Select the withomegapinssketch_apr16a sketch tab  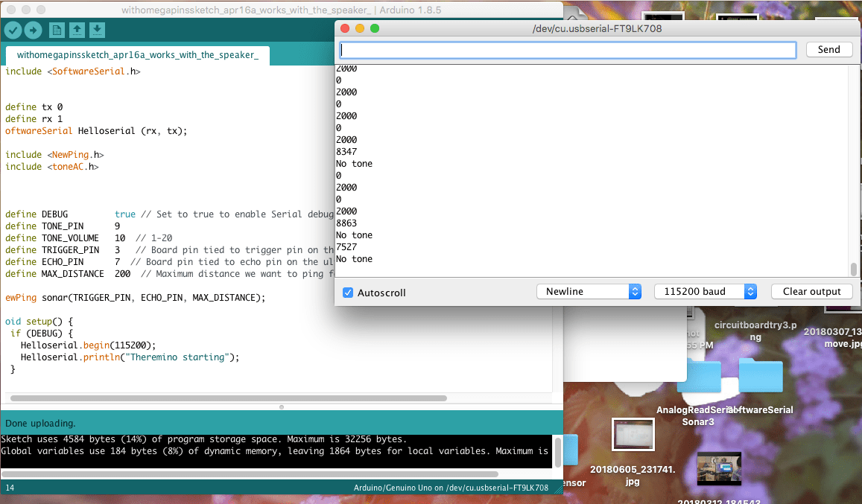137,55
